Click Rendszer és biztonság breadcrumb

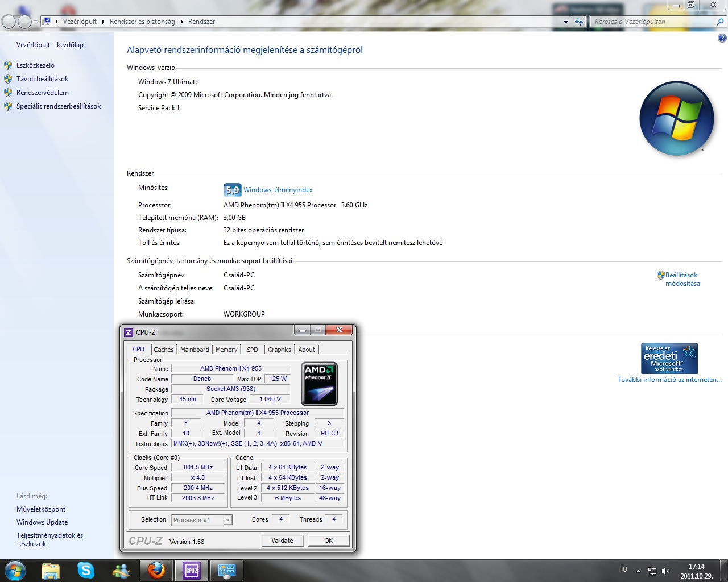click(x=142, y=22)
